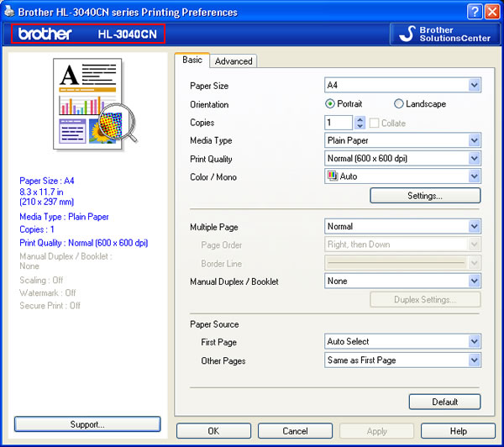Toggle the Collate checkbox

click(374, 123)
